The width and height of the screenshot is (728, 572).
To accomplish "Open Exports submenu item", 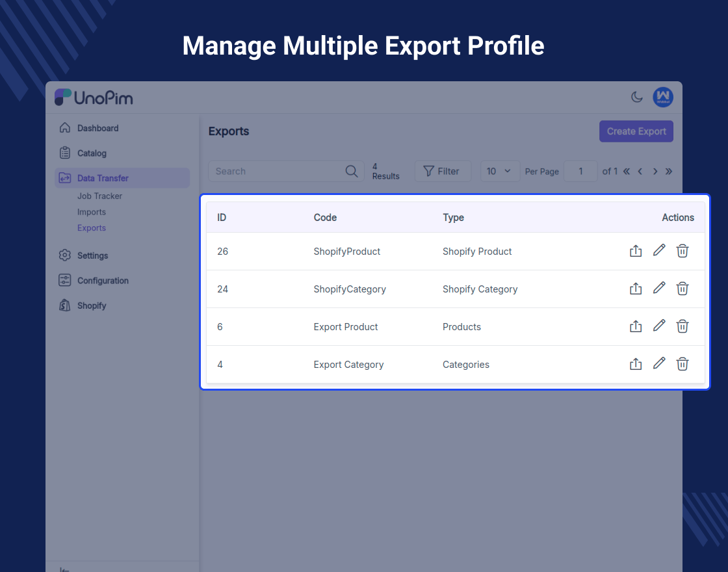I will [92, 228].
